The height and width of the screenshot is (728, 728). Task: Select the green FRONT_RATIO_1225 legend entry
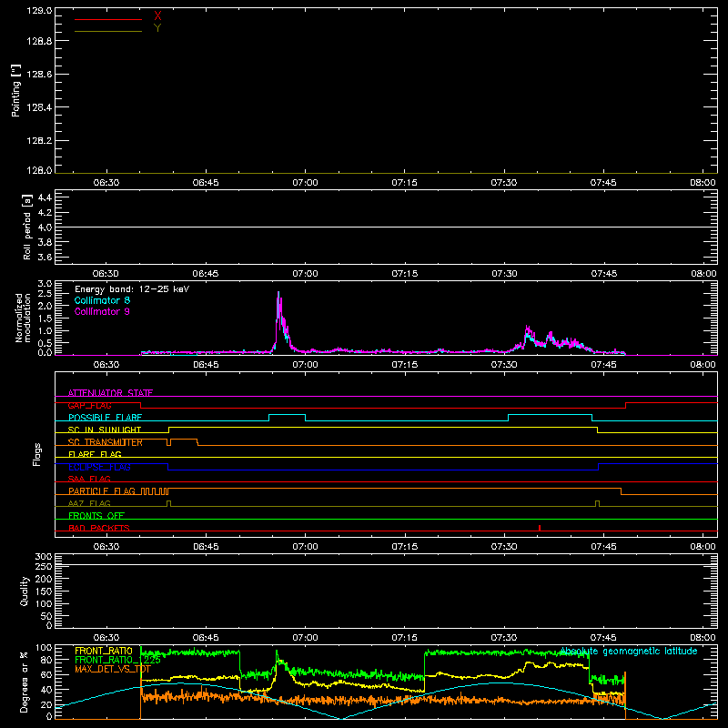117,660
